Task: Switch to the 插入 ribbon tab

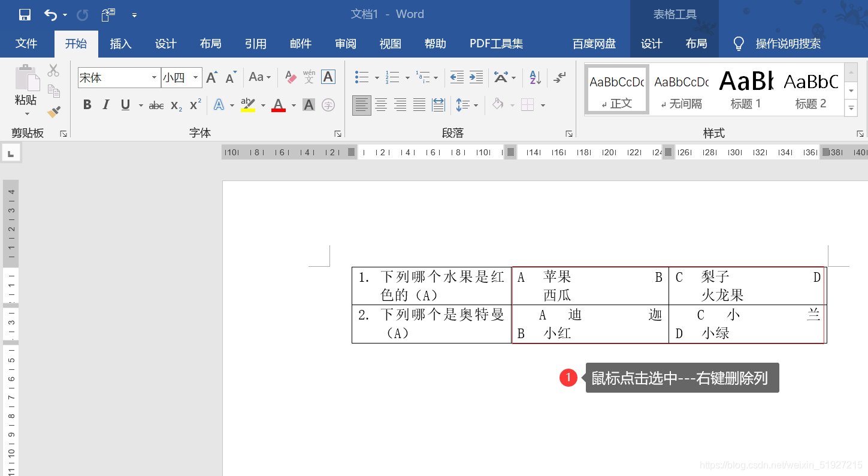Action: [121, 44]
